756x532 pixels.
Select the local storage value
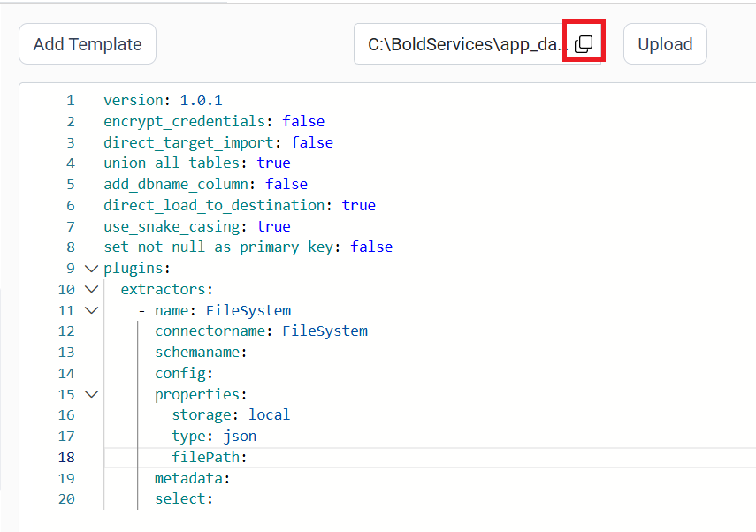[x=269, y=414]
